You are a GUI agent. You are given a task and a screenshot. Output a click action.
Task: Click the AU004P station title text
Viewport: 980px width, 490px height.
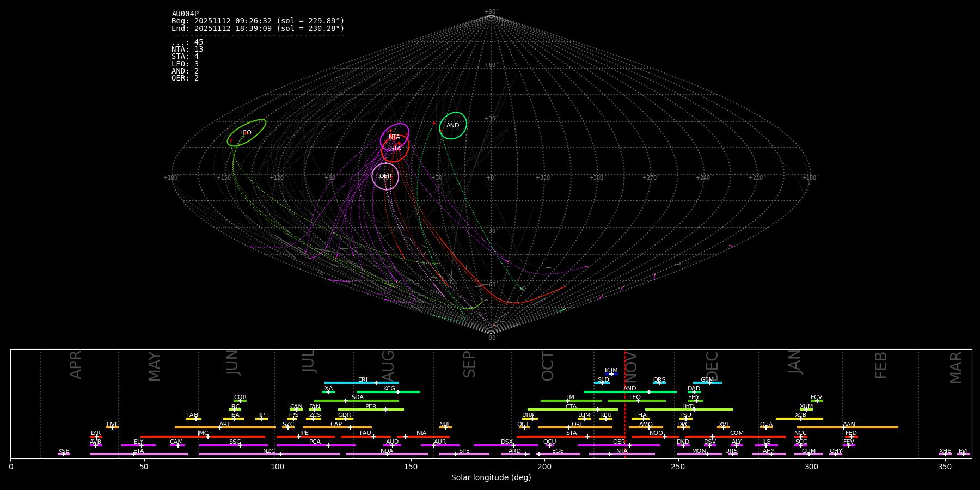pyautogui.click(x=185, y=14)
